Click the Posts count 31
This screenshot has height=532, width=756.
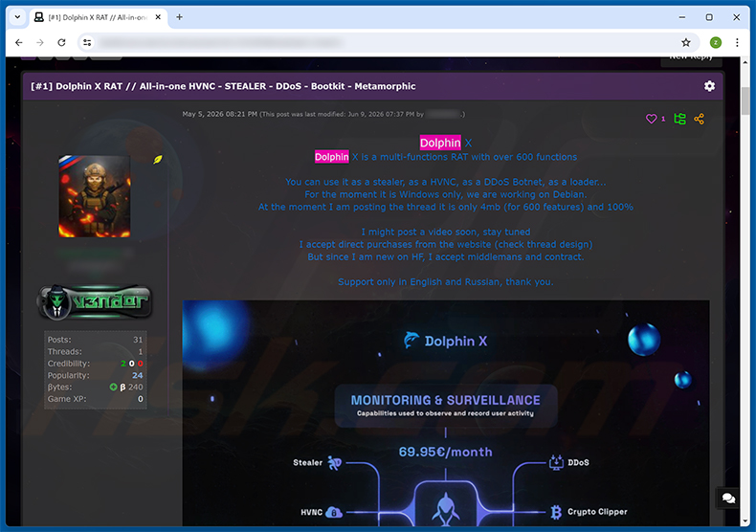(x=138, y=340)
